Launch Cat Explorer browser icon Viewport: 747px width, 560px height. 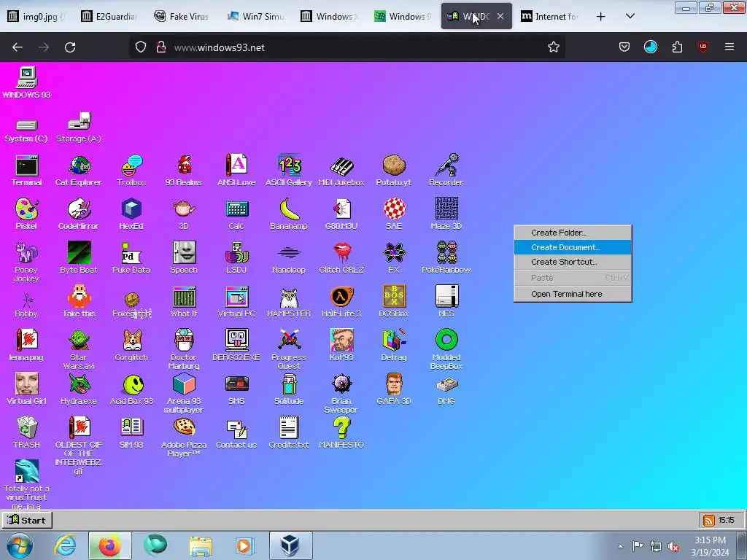pyautogui.click(x=79, y=170)
